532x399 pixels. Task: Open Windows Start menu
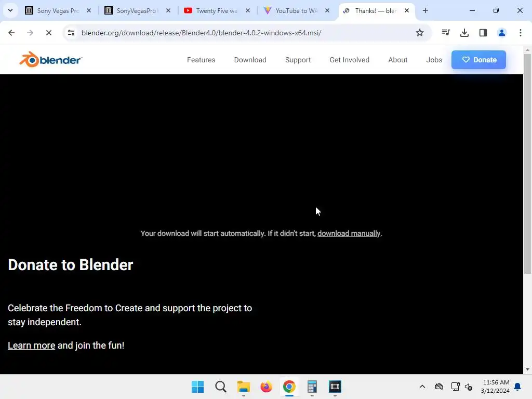198,387
